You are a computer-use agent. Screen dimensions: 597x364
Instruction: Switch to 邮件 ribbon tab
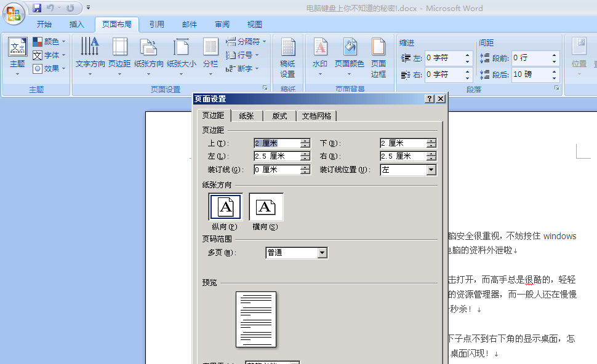(189, 25)
